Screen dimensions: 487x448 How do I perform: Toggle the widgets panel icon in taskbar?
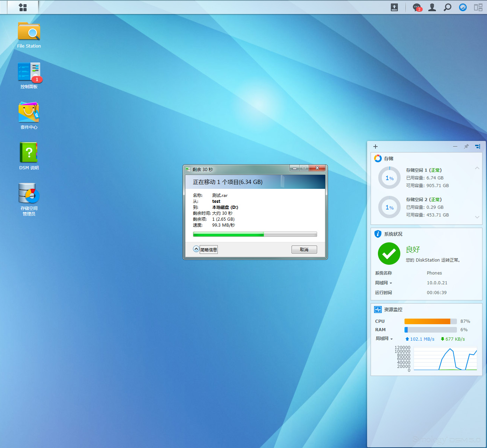[478, 7]
